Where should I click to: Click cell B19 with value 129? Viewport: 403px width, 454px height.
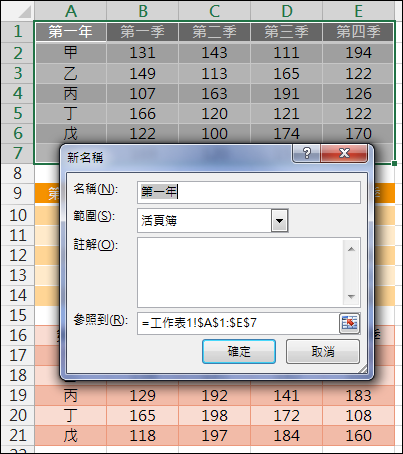pos(143,395)
